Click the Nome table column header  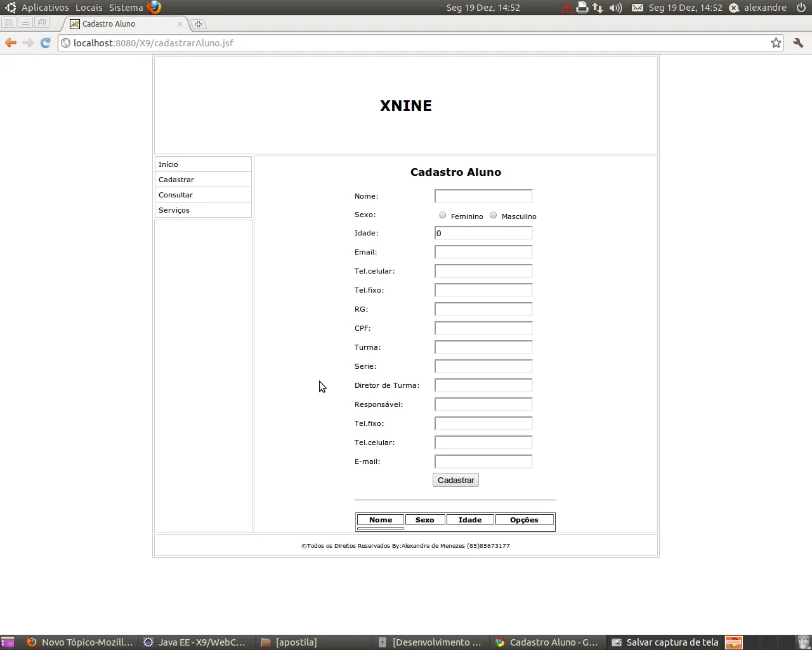pos(381,520)
